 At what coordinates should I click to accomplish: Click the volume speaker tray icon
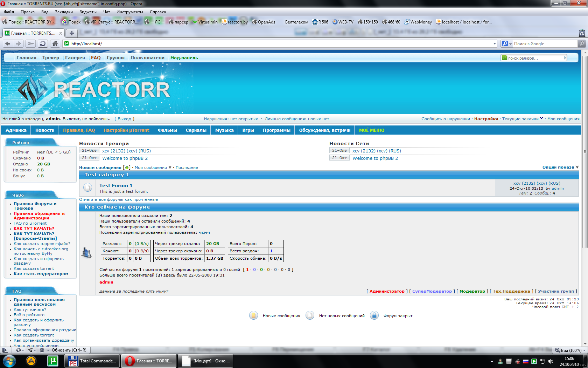tap(551, 361)
